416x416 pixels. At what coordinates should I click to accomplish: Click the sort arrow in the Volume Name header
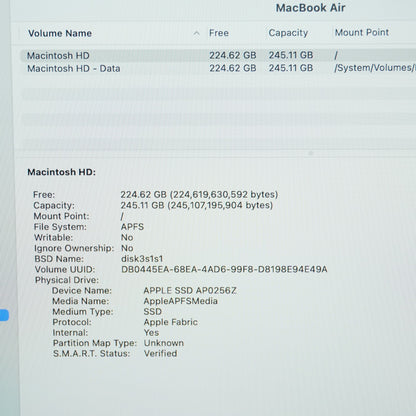point(197,33)
